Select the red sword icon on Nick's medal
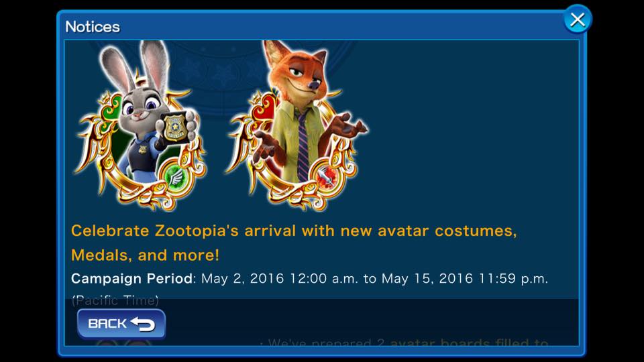The height and width of the screenshot is (362, 644). [x=327, y=177]
